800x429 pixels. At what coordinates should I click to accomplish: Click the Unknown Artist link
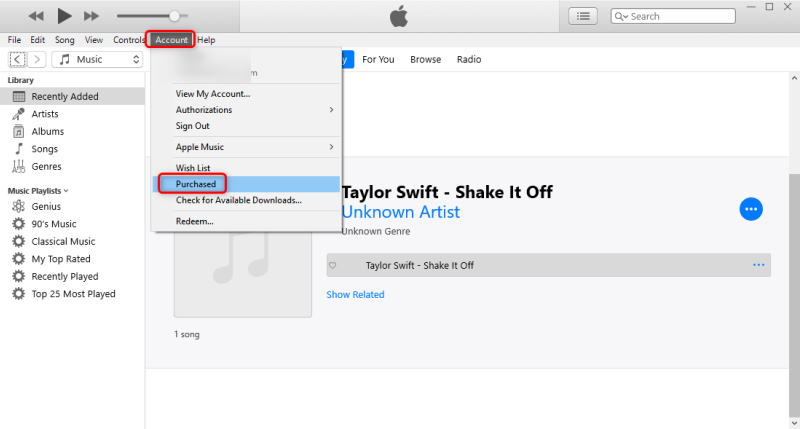[x=401, y=212]
